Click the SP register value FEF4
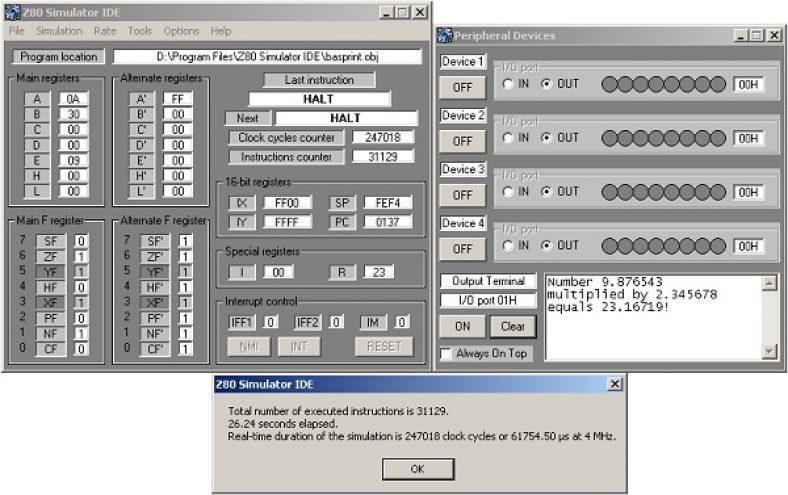Screen dimensions: 788x495 pyautogui.click(x=387, y=203)
